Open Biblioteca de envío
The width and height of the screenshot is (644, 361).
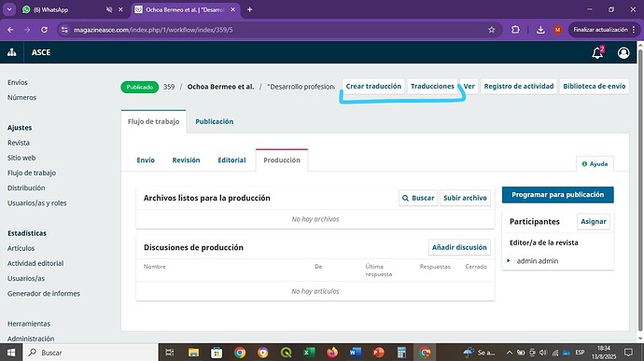594,86
